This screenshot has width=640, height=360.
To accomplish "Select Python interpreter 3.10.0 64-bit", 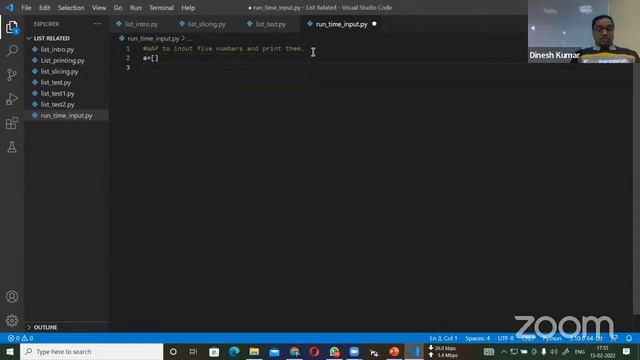I will click(x=586, y=338).
